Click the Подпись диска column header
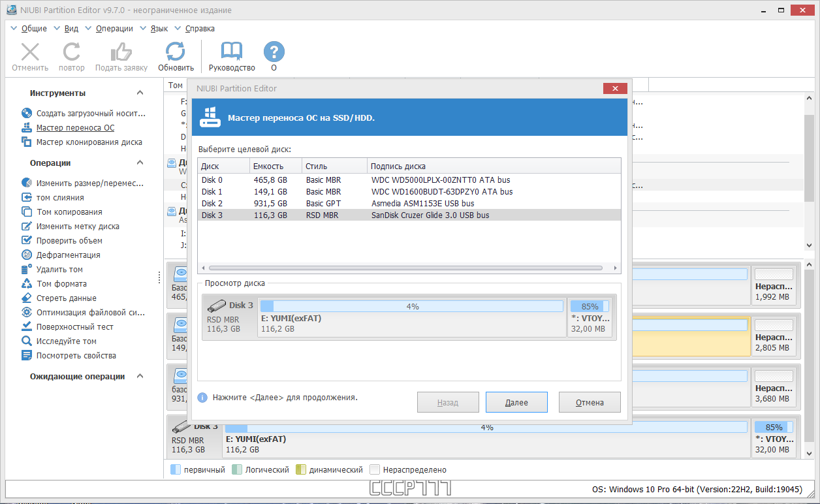This screenshot has width=820, height=504. (x=494, y=166)
